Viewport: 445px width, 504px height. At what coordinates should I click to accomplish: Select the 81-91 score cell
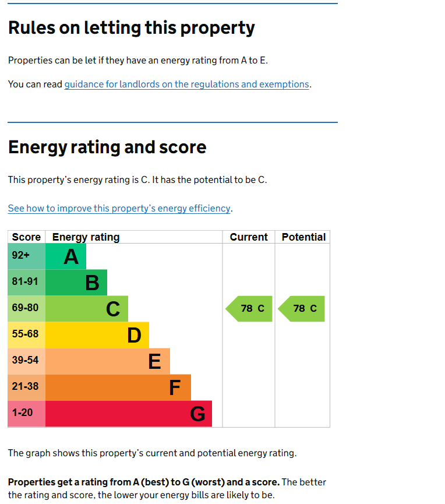pyautogui.click(x=26, y=283)
